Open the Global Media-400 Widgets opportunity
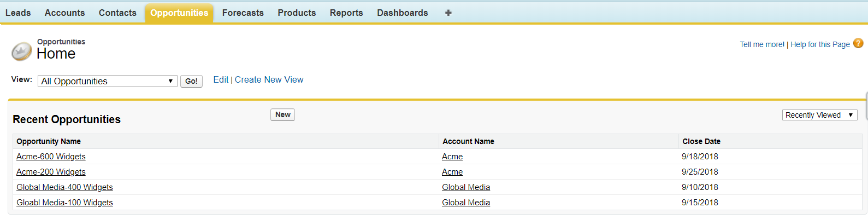 pos(64,187)
